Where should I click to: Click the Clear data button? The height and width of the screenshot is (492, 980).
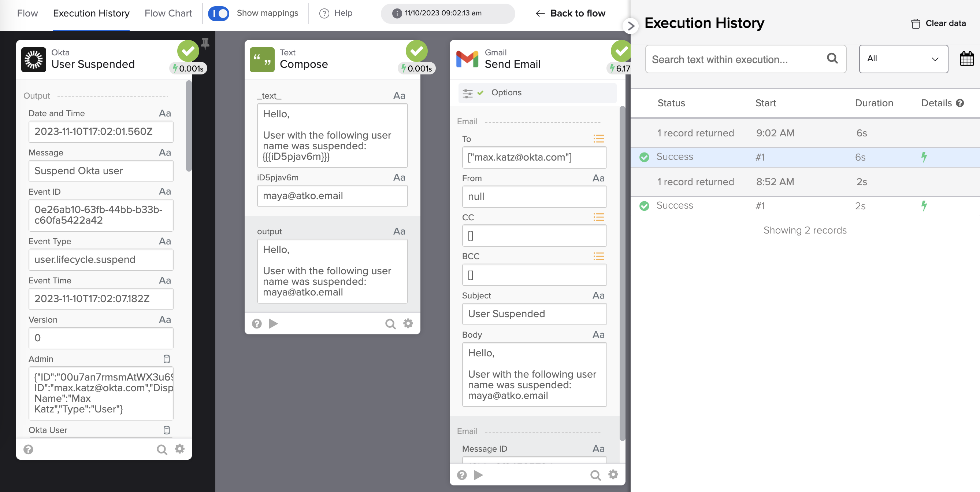click(939, 23)
